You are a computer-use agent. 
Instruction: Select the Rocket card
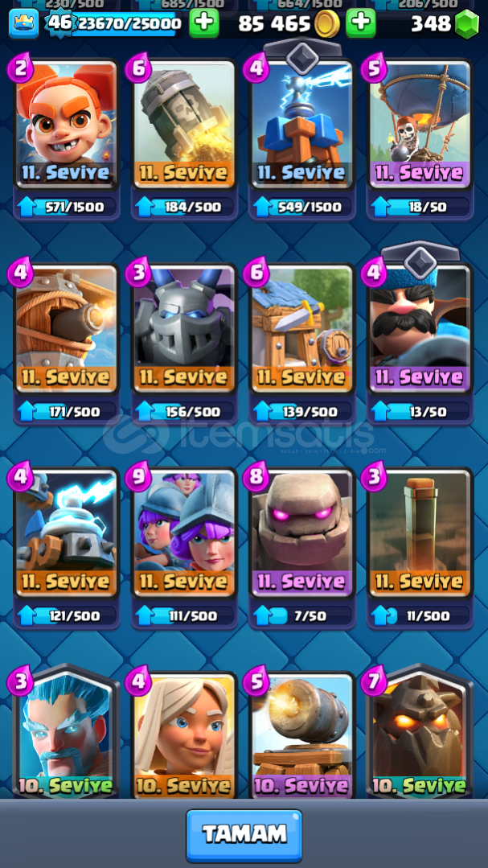point(184,124)
